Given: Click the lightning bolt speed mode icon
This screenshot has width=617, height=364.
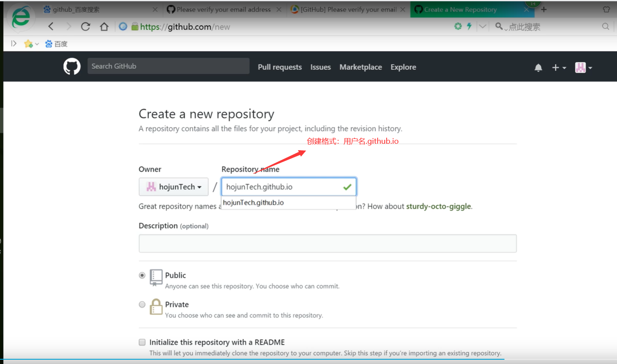Looking at the screenshot, I should click(x=469, y=26).
